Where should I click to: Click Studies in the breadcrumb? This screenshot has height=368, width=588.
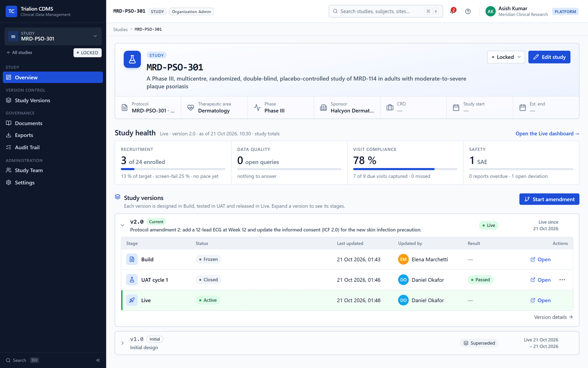tap(120, 29)
